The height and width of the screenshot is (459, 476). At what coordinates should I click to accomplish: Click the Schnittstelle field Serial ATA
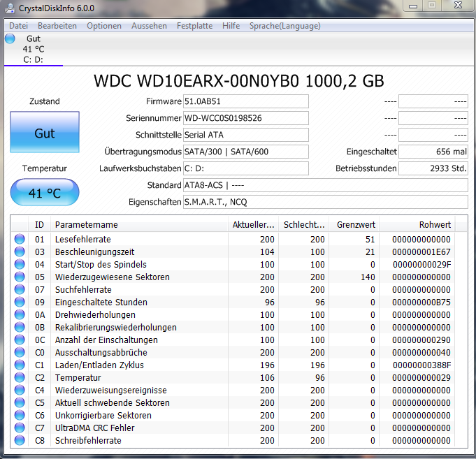point(246,135)
